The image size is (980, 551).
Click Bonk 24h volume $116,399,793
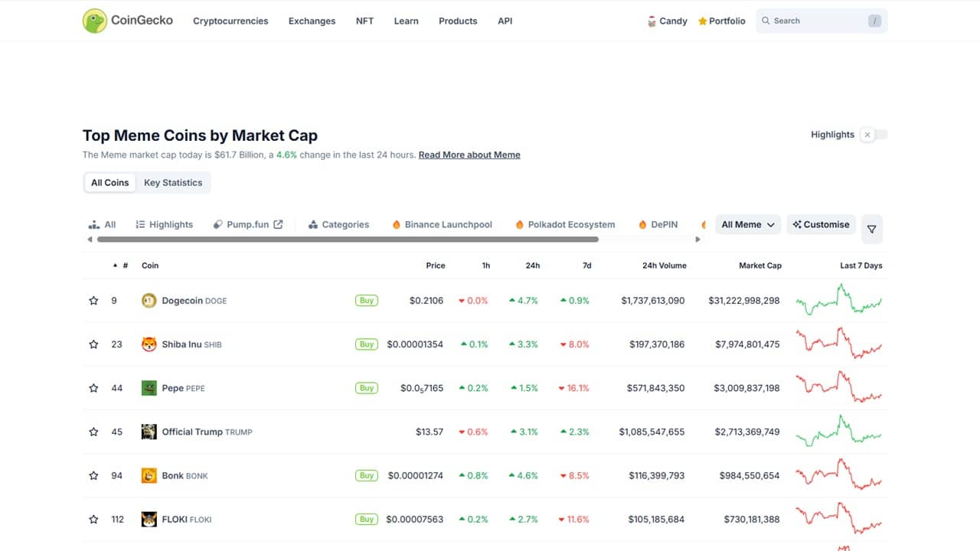(657, 475)
